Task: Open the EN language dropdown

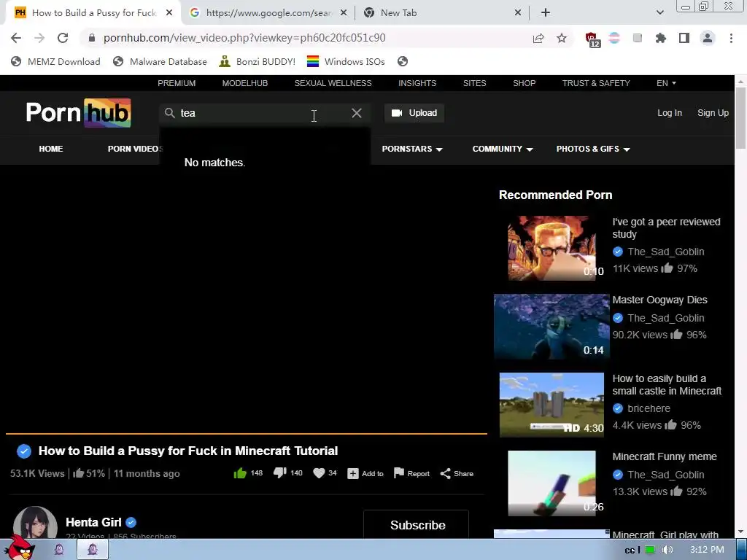Action: point(666,83)
